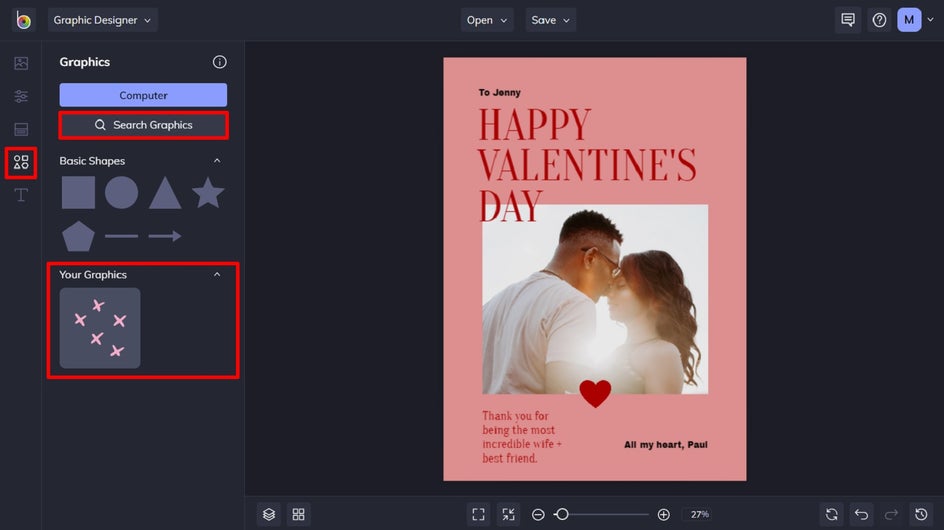Click the zoom in plus icon

(x=663, y=514)
